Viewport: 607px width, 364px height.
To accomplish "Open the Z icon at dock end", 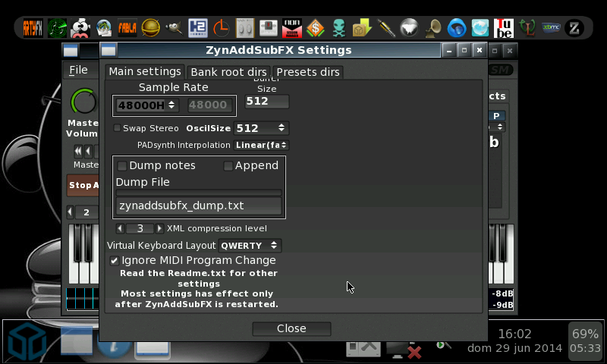I will (x=574, y=28).
